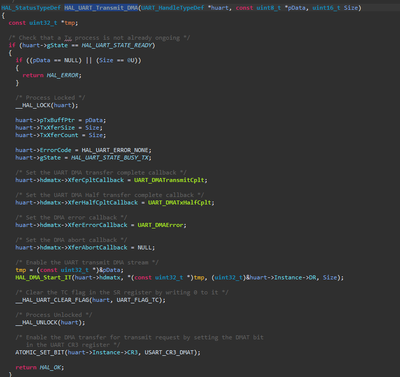This screenshot has width=400, height=377.
Task: Click HAL_ERROR in the return statement
Action: point(62,75)
